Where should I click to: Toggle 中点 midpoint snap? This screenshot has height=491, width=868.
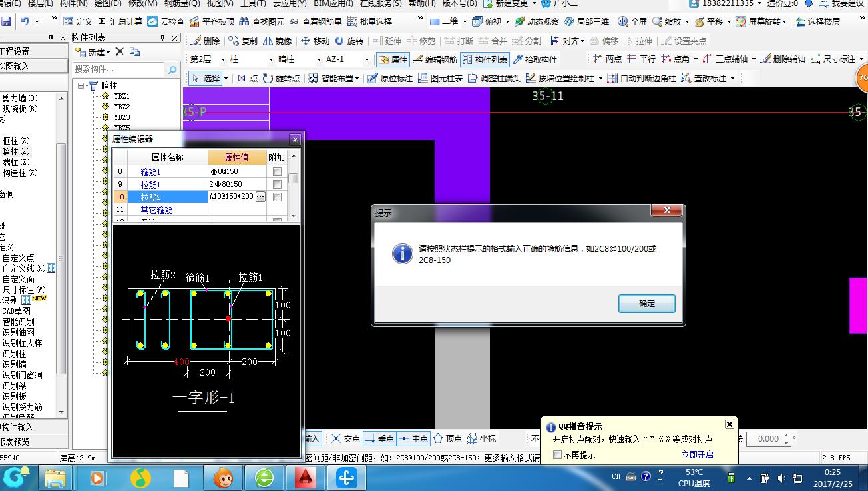tap(413, 438)
